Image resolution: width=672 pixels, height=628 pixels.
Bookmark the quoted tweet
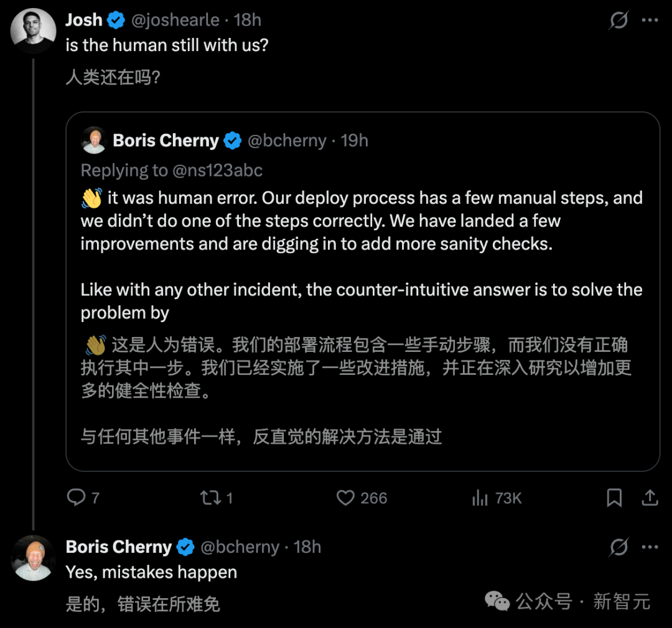tap(615, 497)
